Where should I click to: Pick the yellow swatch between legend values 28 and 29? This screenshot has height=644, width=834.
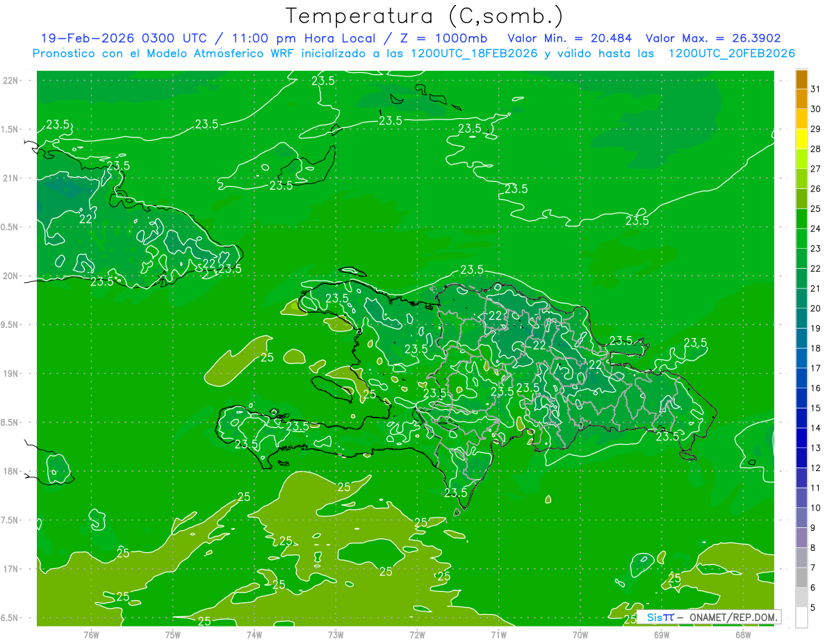[801, 139]
